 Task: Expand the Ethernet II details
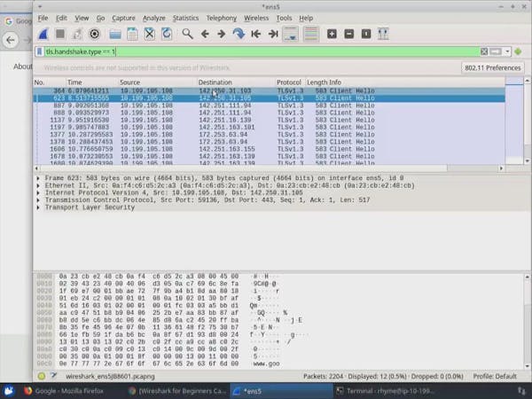click(38, 185)
